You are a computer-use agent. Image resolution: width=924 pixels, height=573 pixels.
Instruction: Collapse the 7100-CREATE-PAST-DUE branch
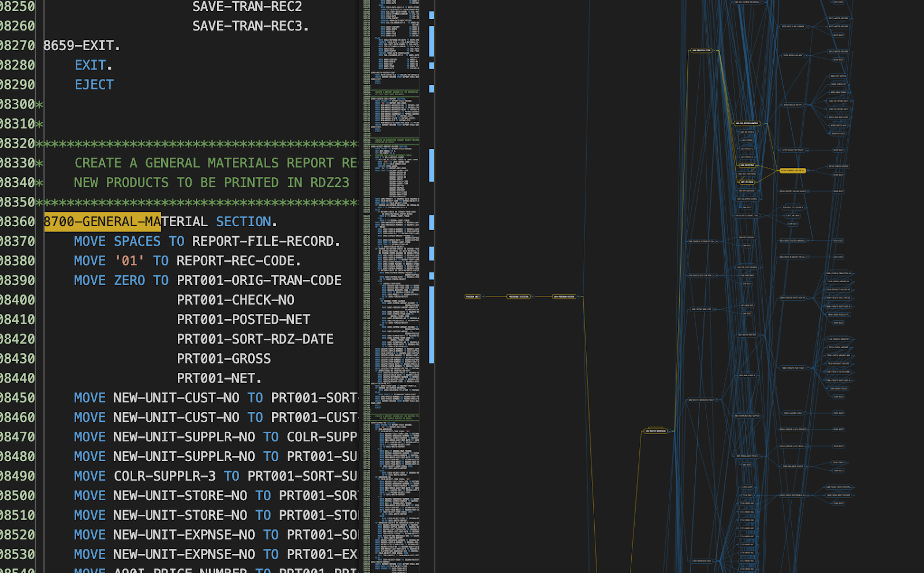click(808, 368)
